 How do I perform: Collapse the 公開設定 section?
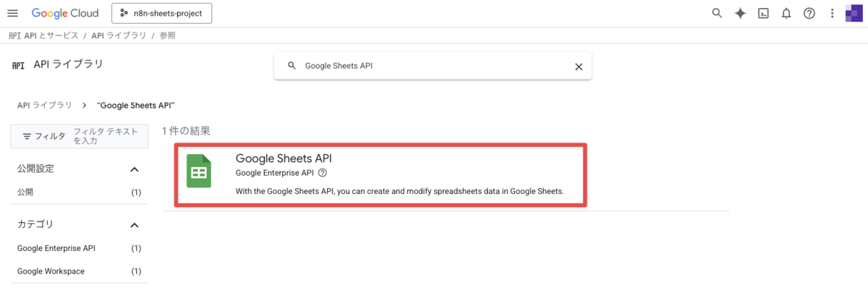[134, 169]
